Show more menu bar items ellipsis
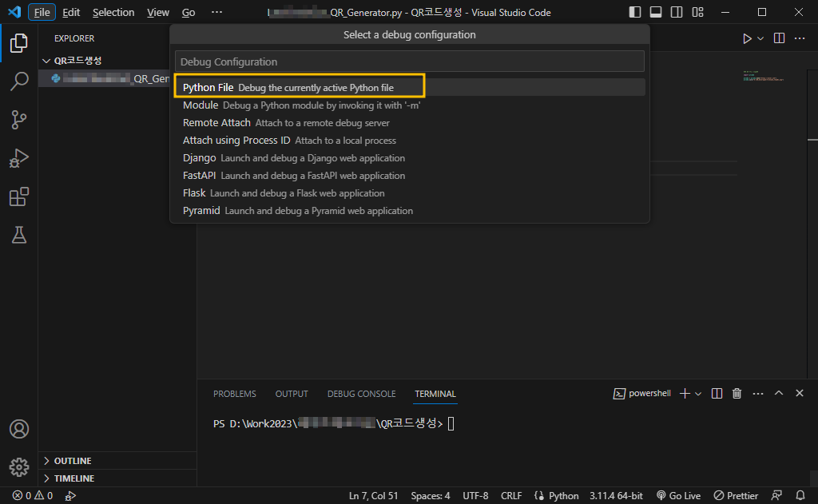 216,12
